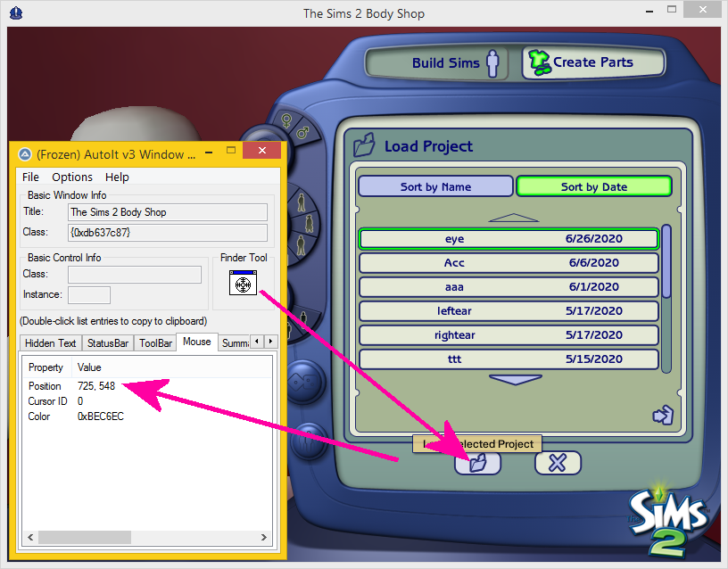This screenshot has width=728, height=569.
Task: Select the Color 0xBEC6EC row
Action: tap(147, 416)
